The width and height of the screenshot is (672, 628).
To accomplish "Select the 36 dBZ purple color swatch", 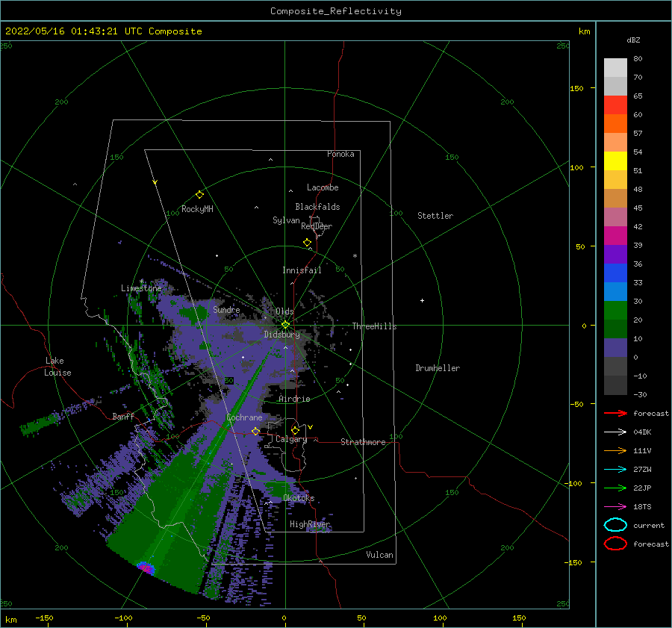I will pos(615,254).
